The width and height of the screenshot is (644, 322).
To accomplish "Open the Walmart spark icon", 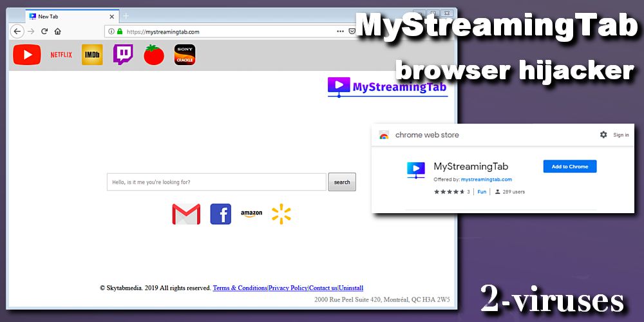I will click(x=281, y=214).
